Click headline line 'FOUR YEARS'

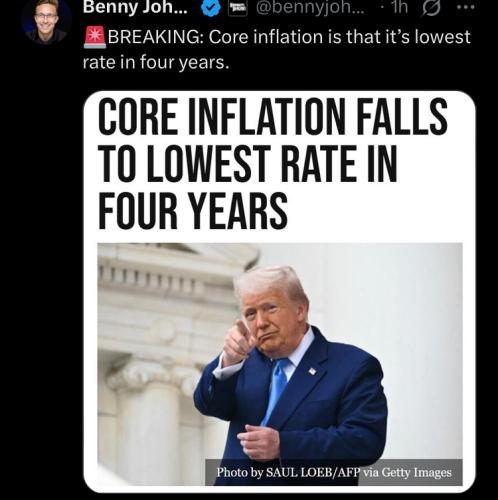point(193,211)
